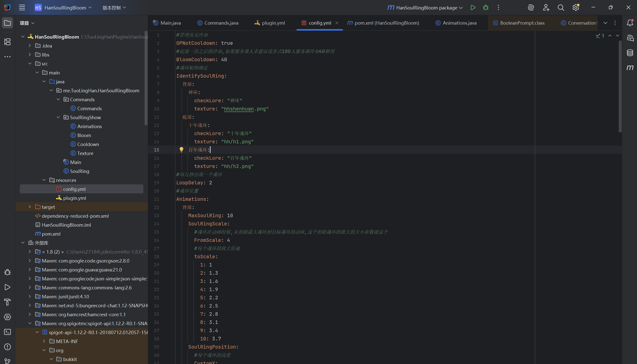Switch to pom.xml (HanSoulRingBloom) tab
The height and width of the screenshot is (364, 637).
[x=383, y=23]
